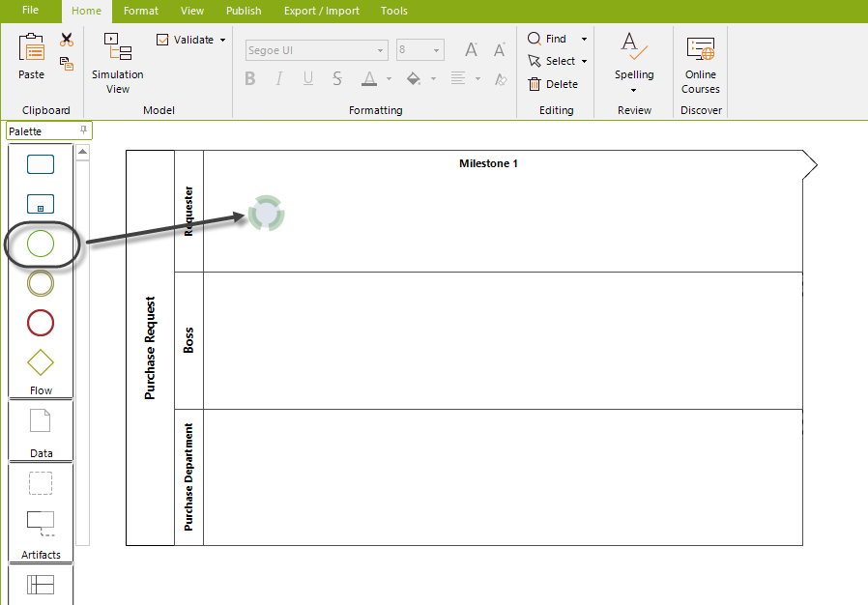Screen dimensions: 868x605
Task: Open the Flow palette section
Action: coord(41,390)
